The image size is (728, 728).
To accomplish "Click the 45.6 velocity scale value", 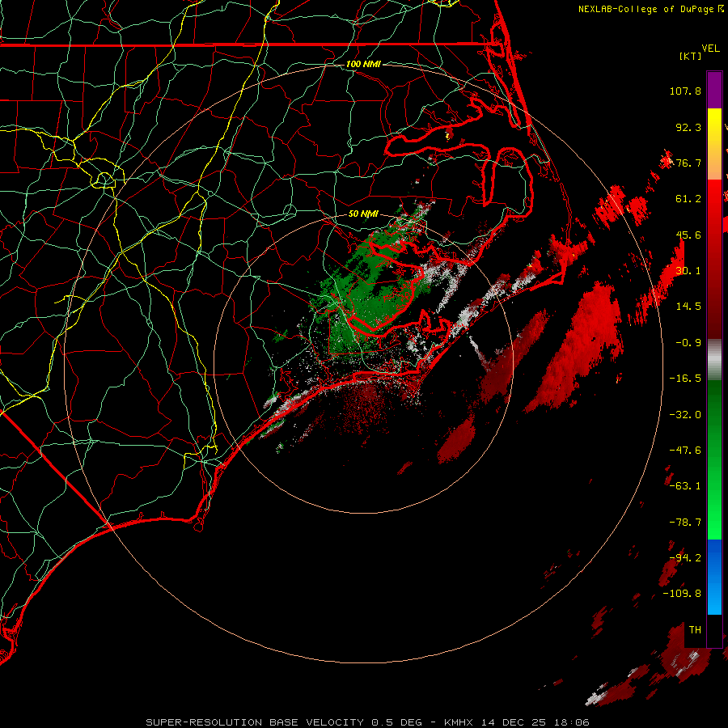I will pos(688,235).
